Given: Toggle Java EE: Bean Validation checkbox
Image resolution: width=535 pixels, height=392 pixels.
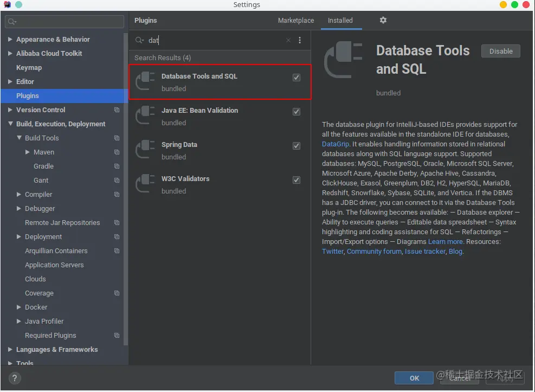Looking at the screenshot, I should tap(296, 112).
